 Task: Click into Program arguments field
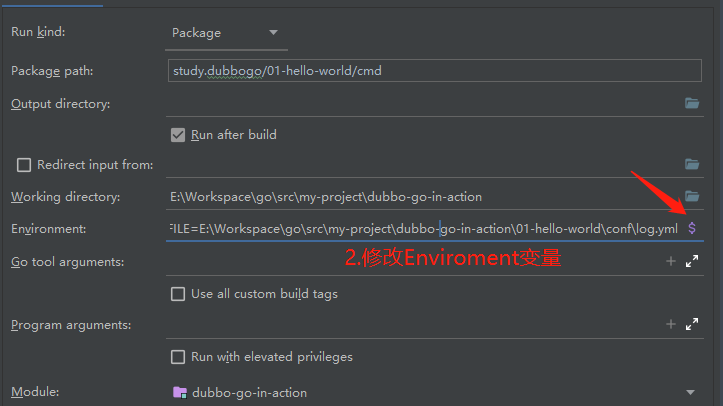(x=413, y=324)
